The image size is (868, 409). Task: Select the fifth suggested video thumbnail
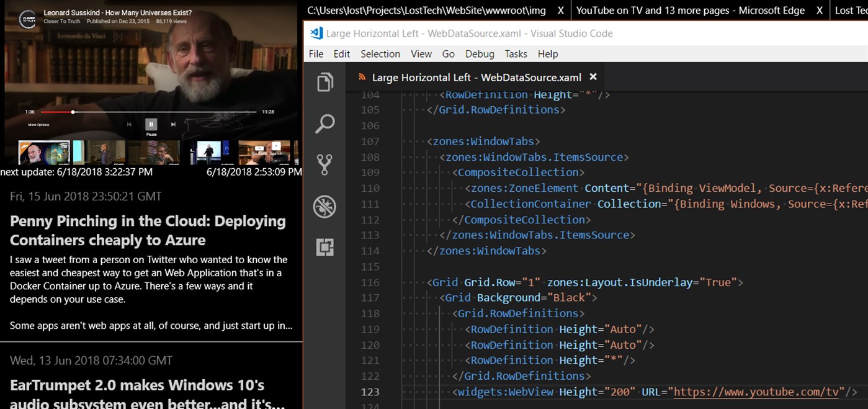pyautogui.click(x=265, y=153)
